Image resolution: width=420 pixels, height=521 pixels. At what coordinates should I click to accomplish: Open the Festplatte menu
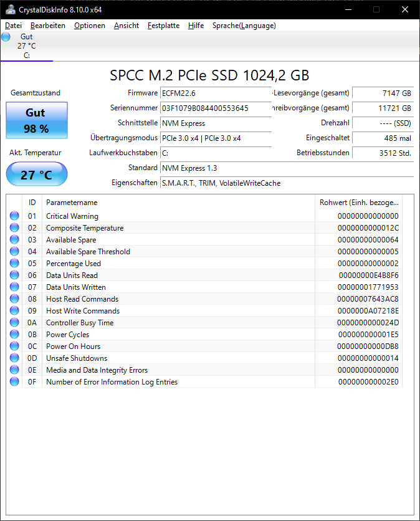(x=163, y=26)
